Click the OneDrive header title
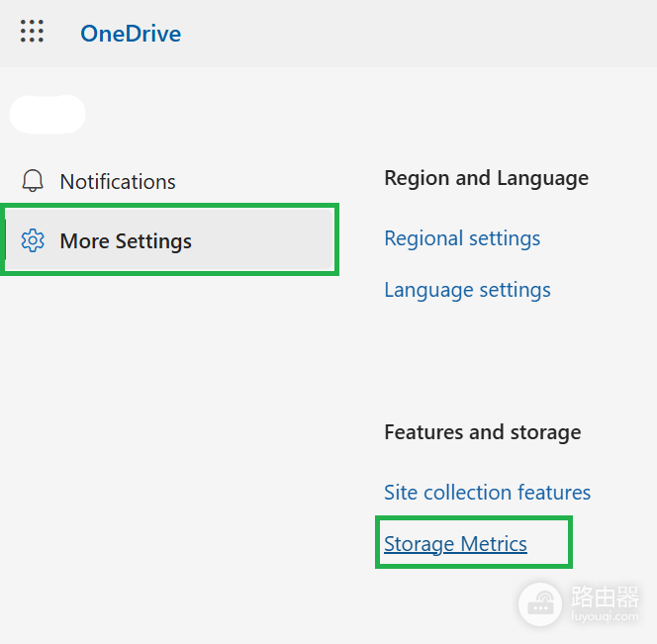657x644 pixels. pos(131,34)
